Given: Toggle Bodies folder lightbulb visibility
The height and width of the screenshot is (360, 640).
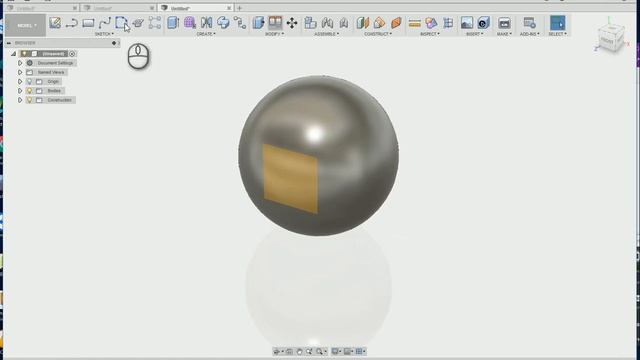Looking at the screenshot, I should coord(29,91).
